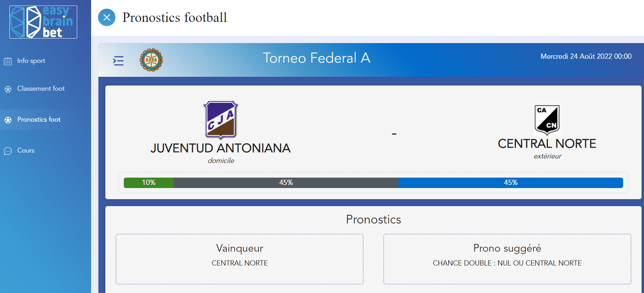Click the grey 45% draw bar

(x=286, y=182)
